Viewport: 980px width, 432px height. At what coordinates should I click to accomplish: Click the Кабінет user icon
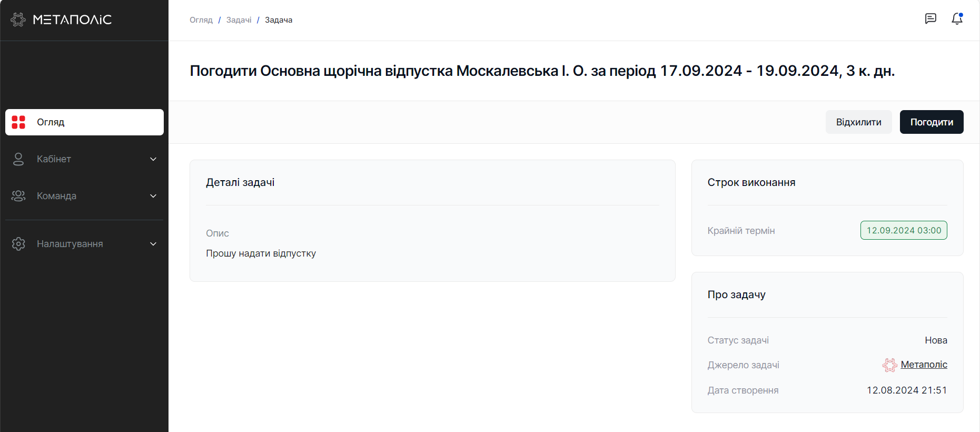click(18, 159)
